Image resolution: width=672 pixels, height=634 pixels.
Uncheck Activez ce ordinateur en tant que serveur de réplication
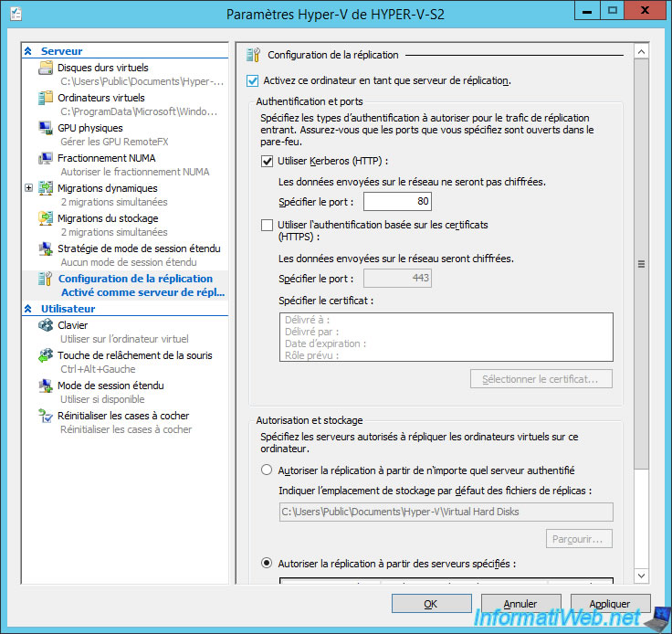pyautogui.click(x=254, y=80)
